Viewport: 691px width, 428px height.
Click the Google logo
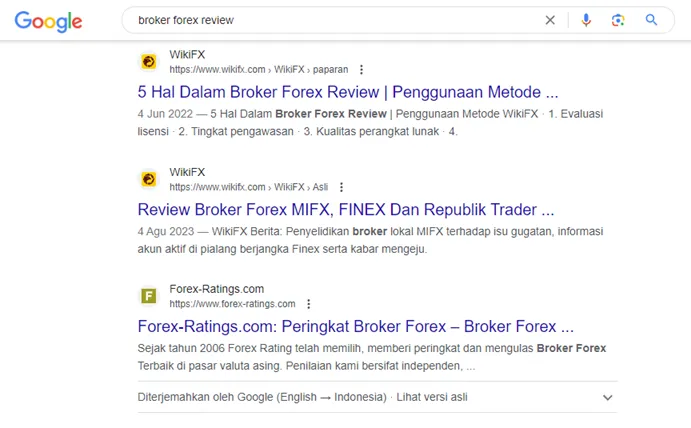[x=48, y=21]
